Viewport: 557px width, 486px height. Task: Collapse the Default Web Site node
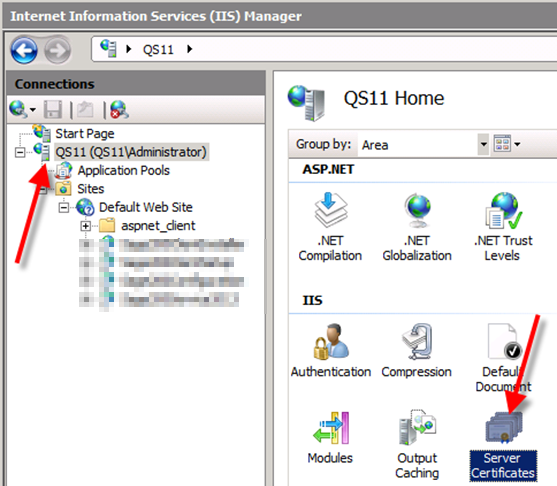pos(64,207)
